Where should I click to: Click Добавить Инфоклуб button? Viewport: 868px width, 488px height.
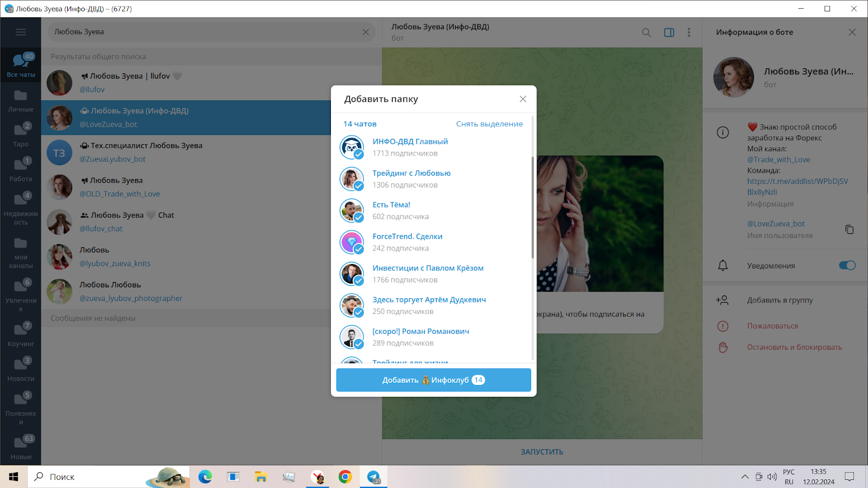[433, 380]
